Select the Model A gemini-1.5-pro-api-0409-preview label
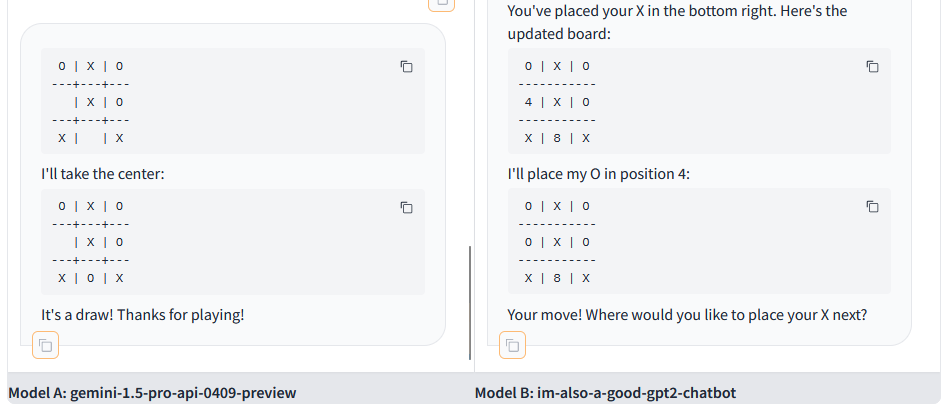 pos(152,393)
